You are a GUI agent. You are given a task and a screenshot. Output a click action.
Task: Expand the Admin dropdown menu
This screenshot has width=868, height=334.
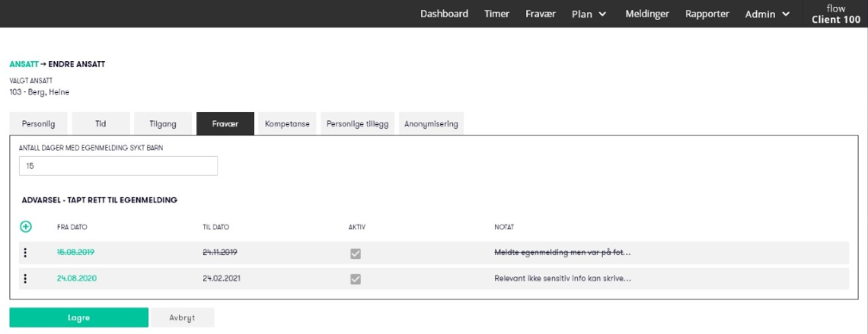[x=767, y=15]
